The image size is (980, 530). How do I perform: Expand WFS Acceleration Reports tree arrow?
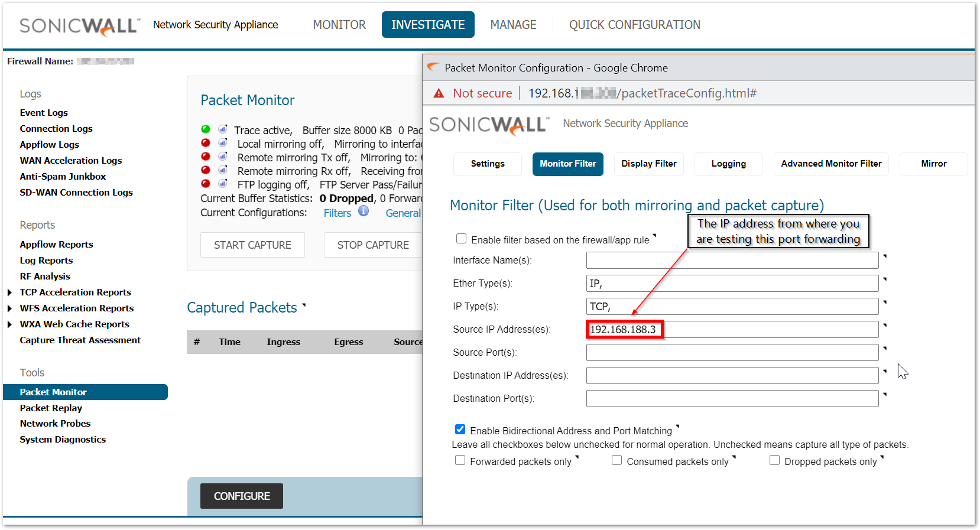pos(9,308)
